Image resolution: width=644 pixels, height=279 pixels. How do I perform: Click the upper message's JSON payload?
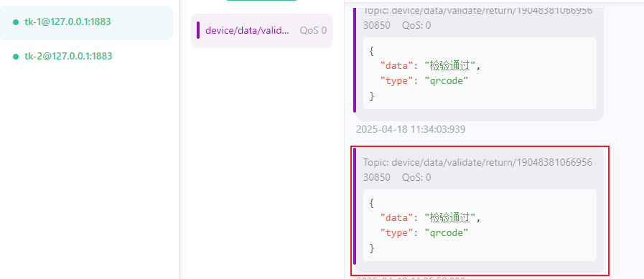pos(480,73)
